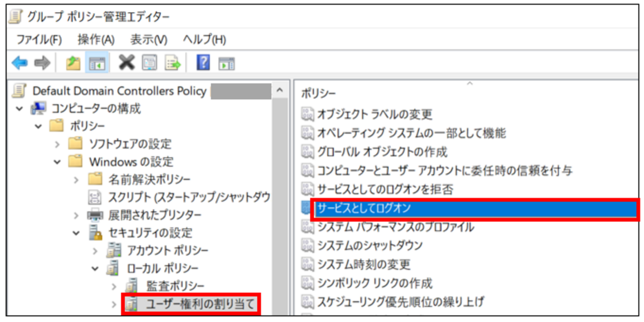Click the scrollbar up arrow in the tree pane
Viewport: 644px width, 322px height.
click(x=279, y=89)
